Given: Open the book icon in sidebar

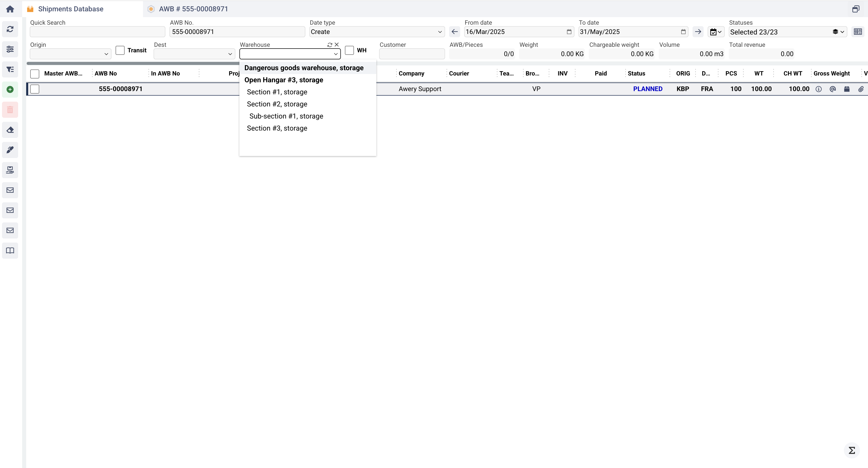Looking at the screenshot, I should pyautogui.click(x=10, y=251).
